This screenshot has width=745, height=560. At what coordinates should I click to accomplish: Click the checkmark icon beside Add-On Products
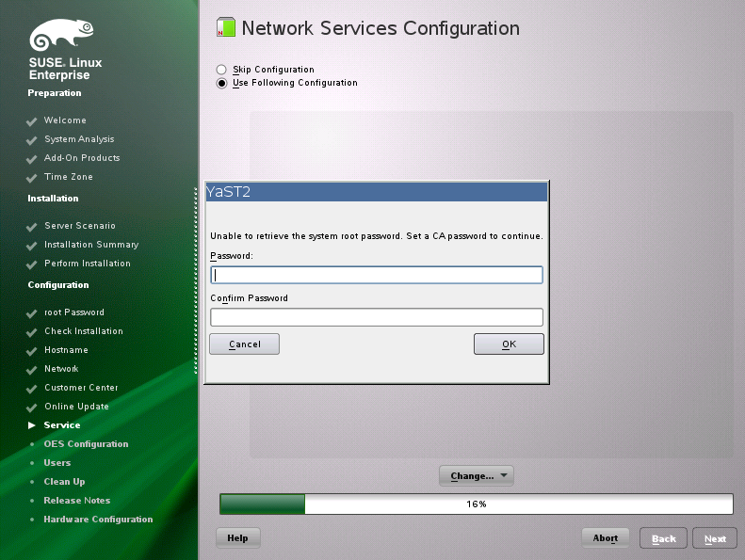31,159
